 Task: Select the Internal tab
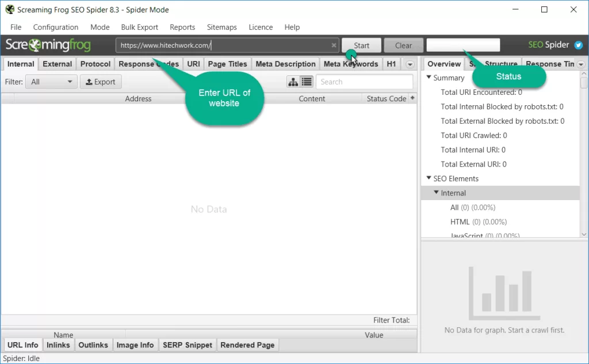(21, 64)
